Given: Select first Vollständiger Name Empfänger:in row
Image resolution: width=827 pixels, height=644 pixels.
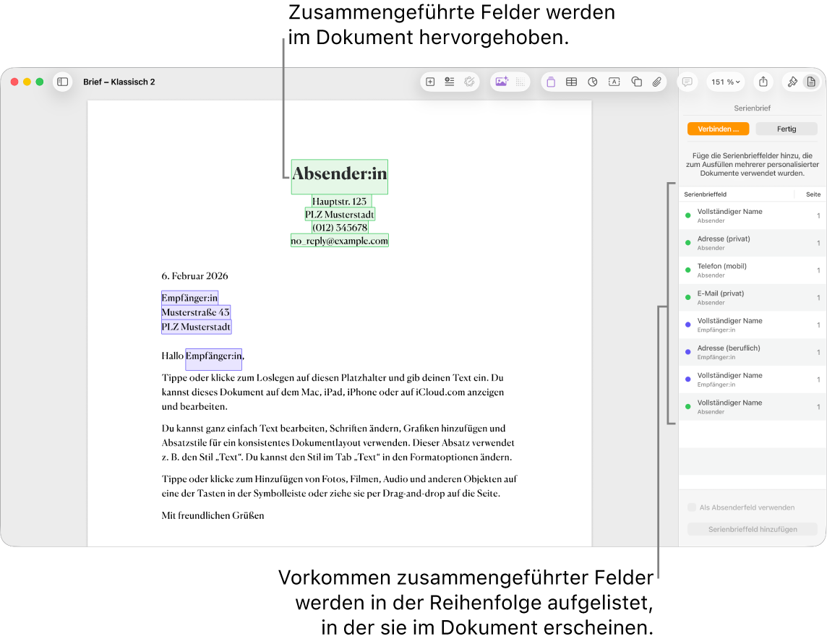Looking at the screenshot, I should (752, 325).
